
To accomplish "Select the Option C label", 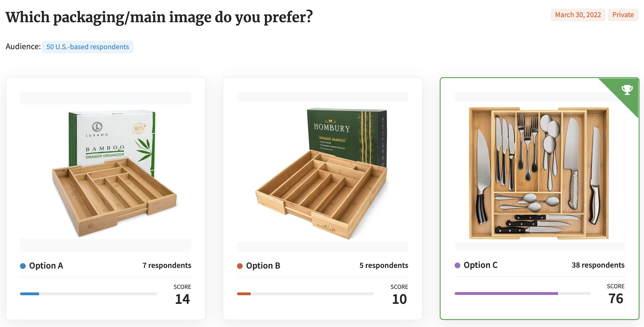I will point(480,265).
